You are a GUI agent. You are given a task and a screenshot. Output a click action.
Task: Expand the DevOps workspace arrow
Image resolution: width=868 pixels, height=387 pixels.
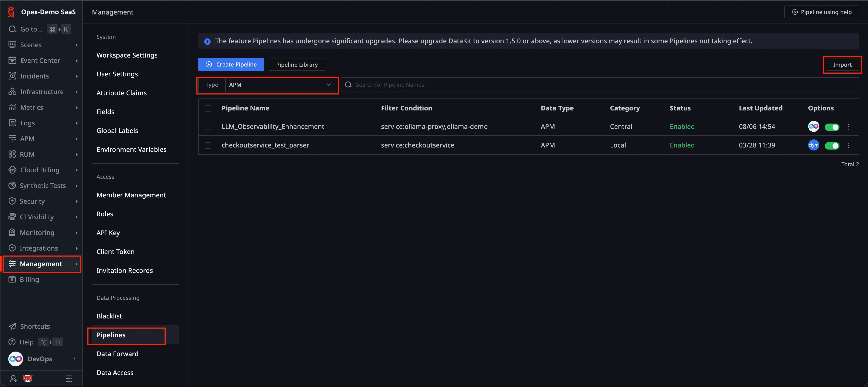pyautogui.click(x=75, y=359)
